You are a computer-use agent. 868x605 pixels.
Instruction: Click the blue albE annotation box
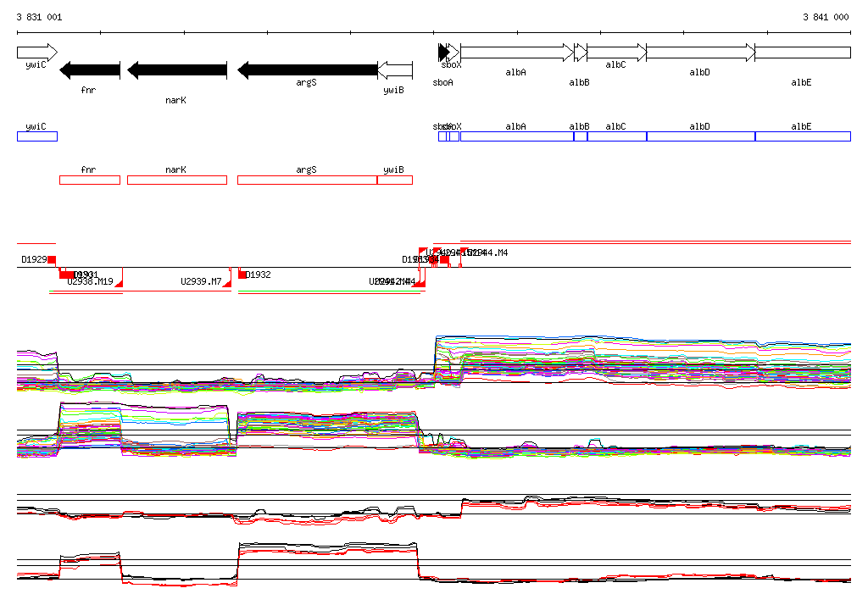(x=802, y=136)
